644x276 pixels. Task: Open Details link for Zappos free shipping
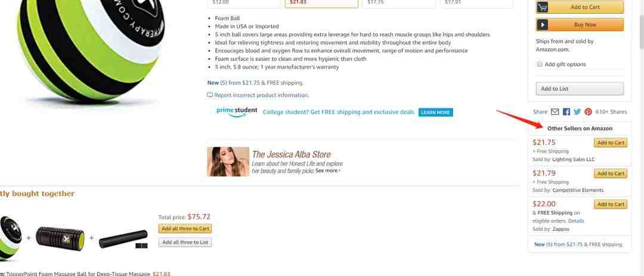[576, 221]
